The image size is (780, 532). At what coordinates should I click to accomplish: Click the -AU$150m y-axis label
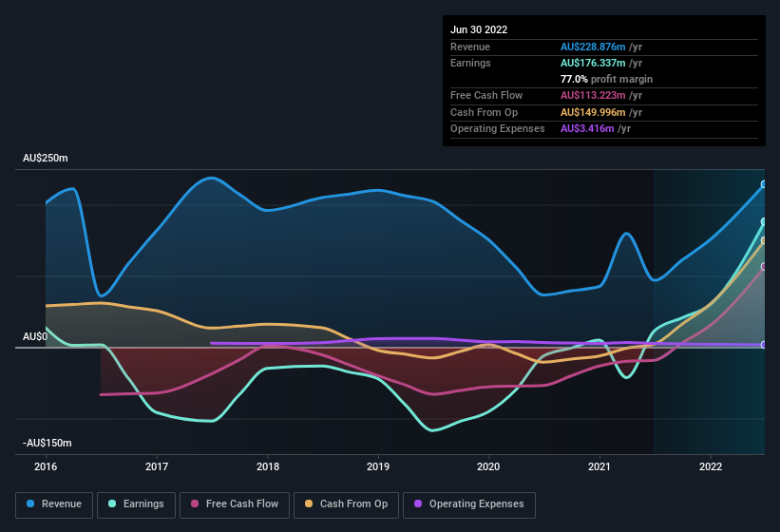(48, 443)
